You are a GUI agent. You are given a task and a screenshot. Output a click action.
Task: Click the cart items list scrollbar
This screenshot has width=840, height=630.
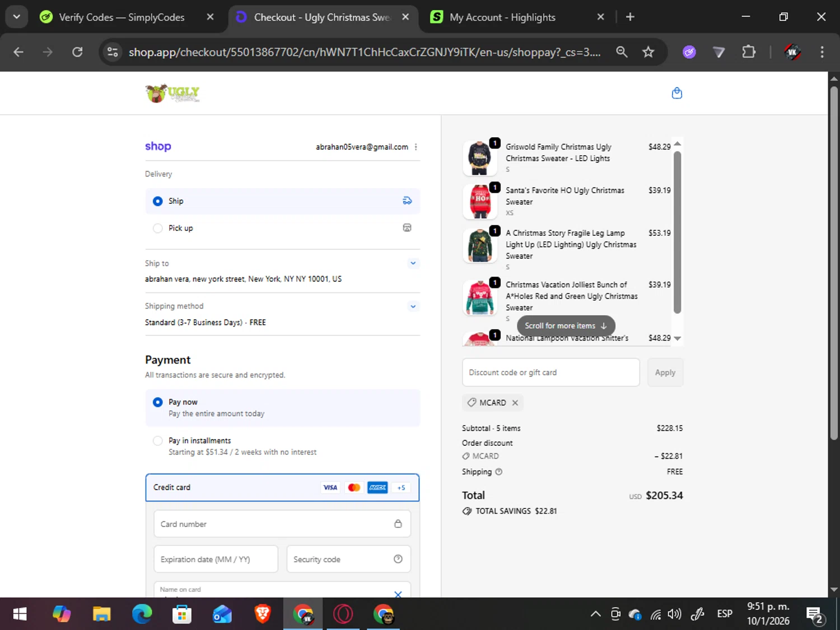678,232
